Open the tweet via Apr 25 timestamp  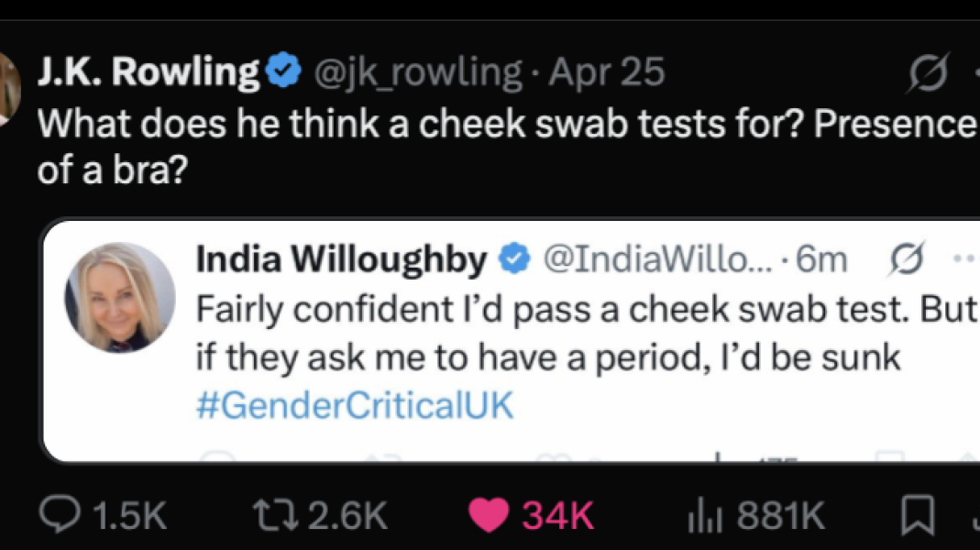pos(605,71)
